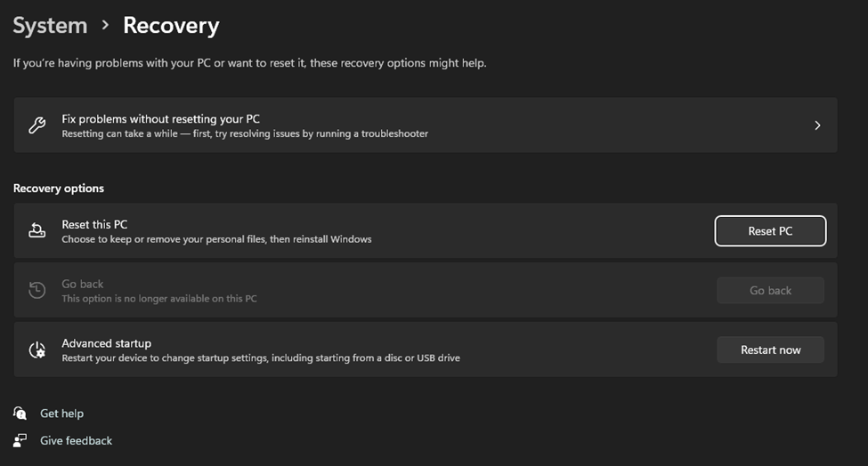This screenshot has width=868, height=466.
Task: Expand Fix problems chevron arrow
Action: click(817, 125)
